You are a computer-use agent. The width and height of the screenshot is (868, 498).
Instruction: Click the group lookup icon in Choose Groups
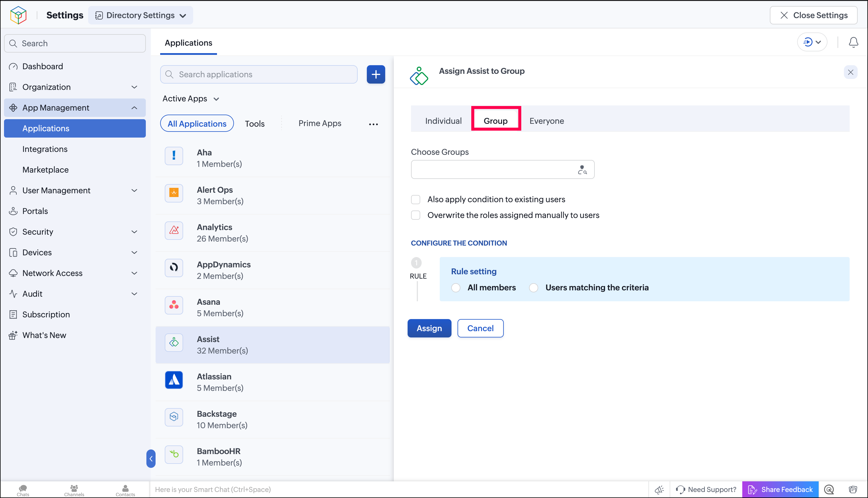[x=582, y=170]
